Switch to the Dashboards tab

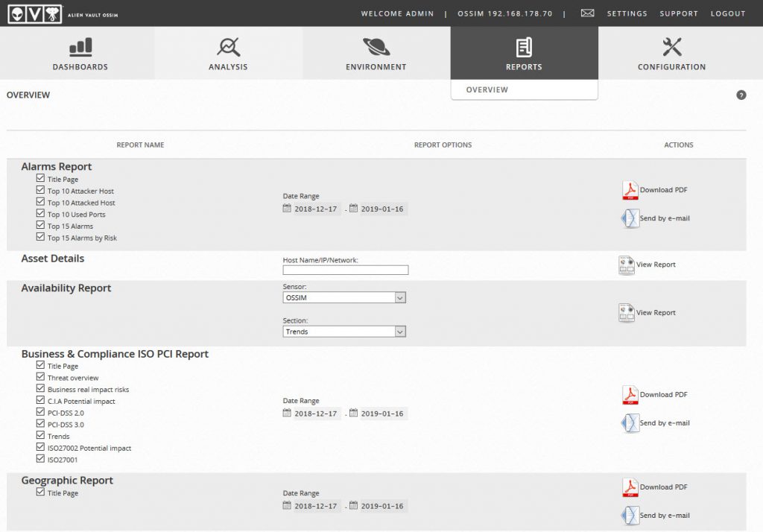80,54
